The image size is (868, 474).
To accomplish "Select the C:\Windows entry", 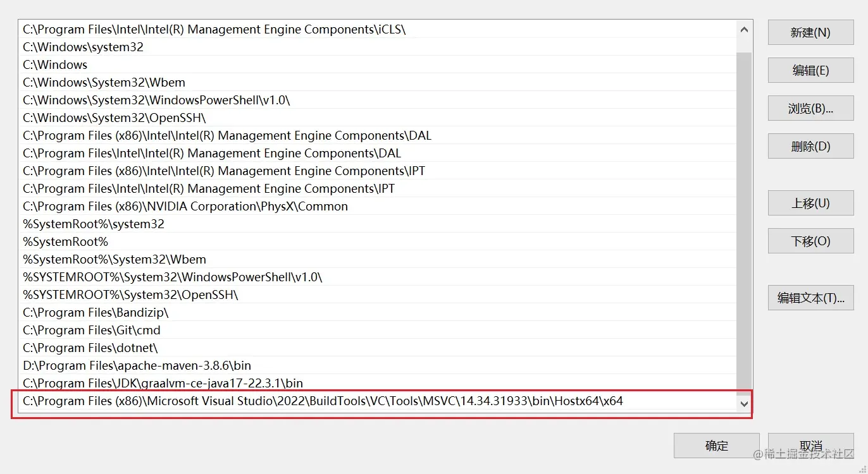I will click(378, 64).
